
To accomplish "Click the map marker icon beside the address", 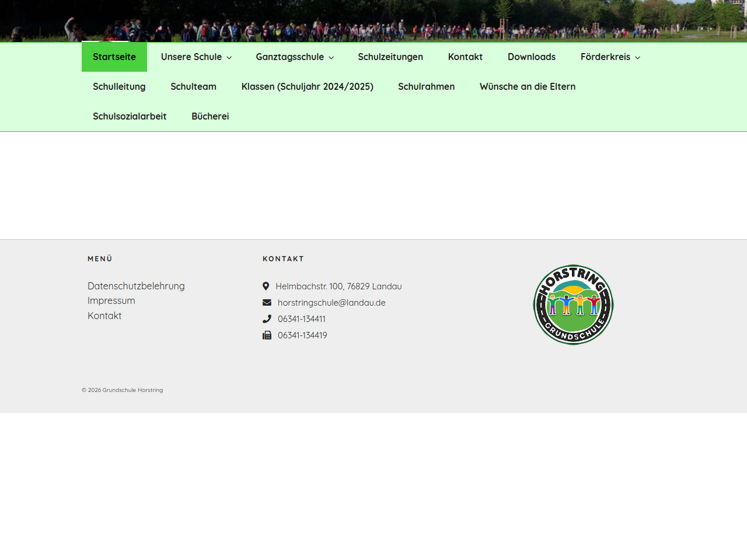I will 266,286.
